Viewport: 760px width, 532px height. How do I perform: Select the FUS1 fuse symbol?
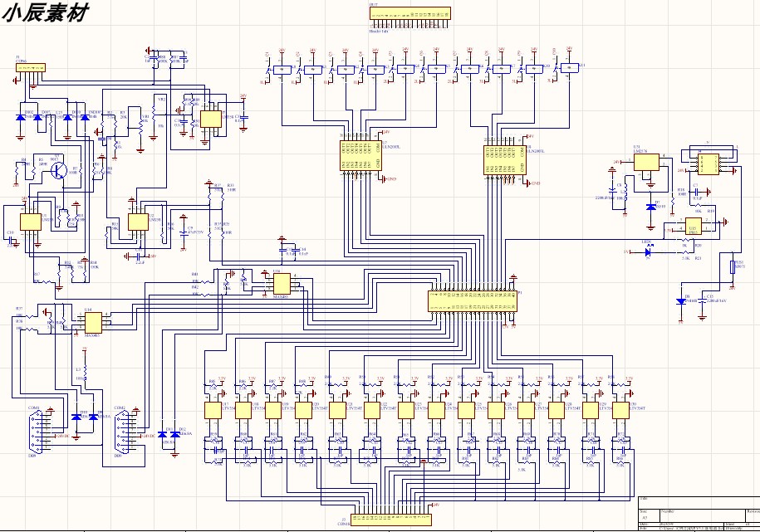(733, 267)
